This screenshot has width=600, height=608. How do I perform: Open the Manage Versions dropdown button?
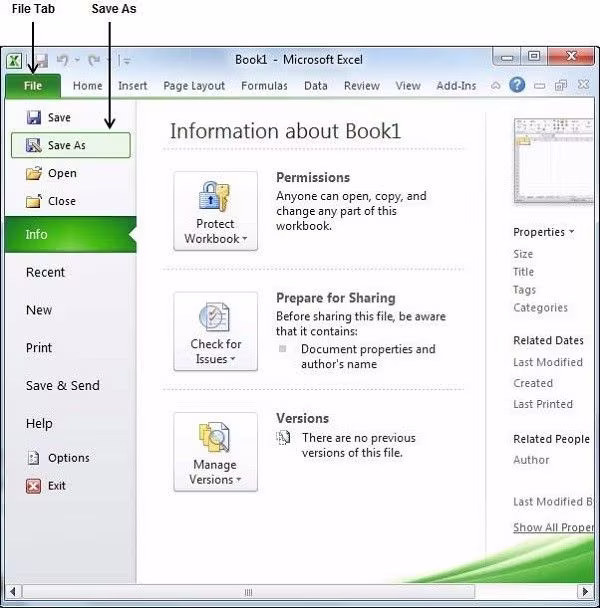click(216, 452)
